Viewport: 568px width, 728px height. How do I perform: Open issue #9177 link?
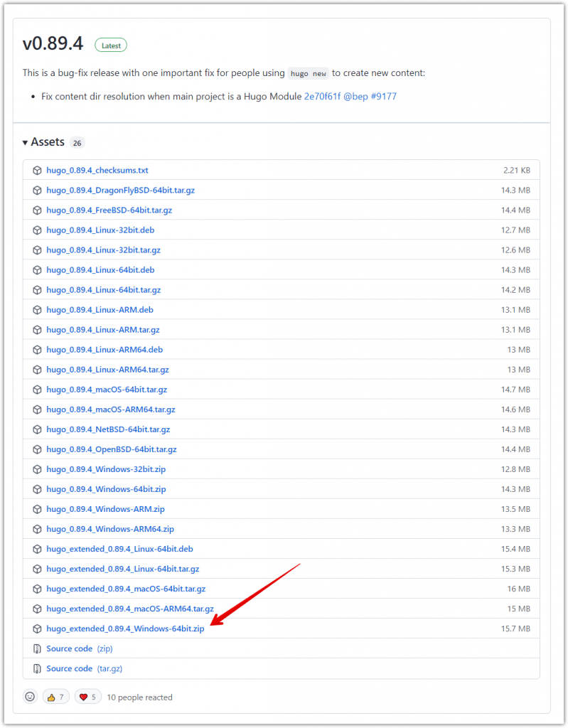click(384, 97)
